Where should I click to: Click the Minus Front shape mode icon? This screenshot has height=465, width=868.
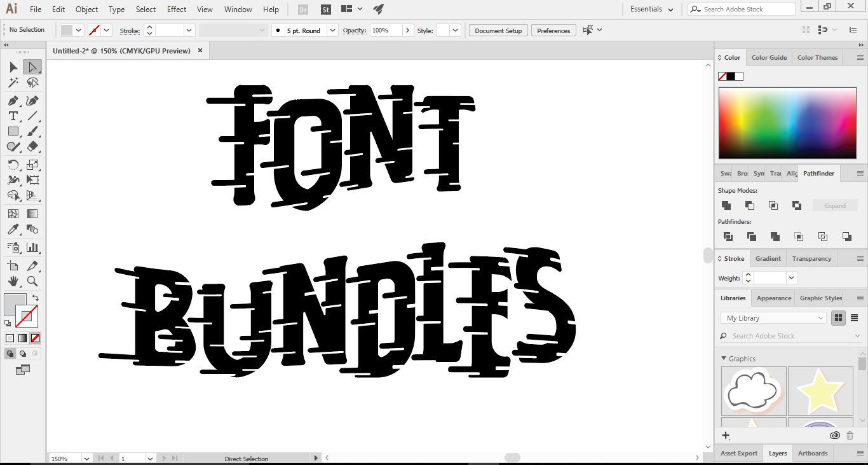[750, 205]
